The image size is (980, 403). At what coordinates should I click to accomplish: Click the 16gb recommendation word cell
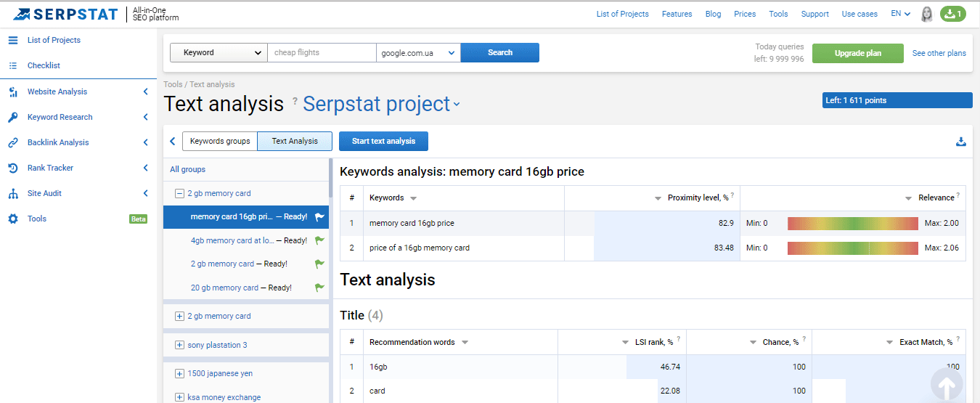tap(460, 367)
